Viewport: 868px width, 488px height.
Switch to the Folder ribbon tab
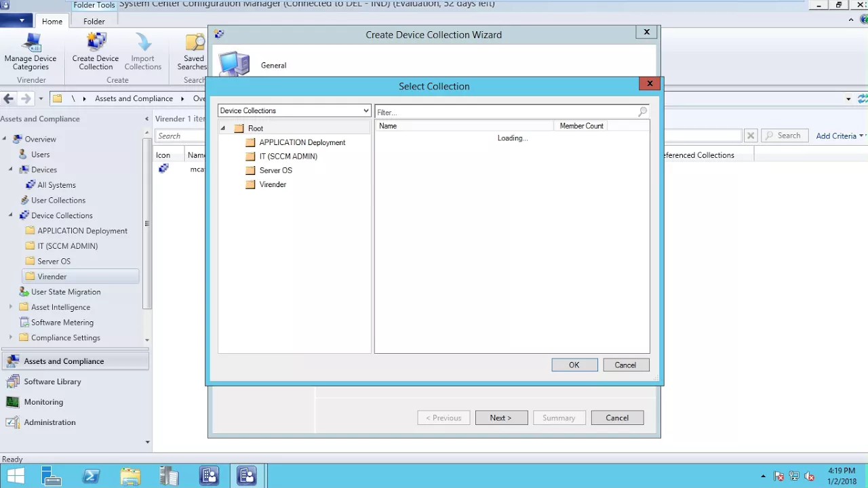point(94,22)
